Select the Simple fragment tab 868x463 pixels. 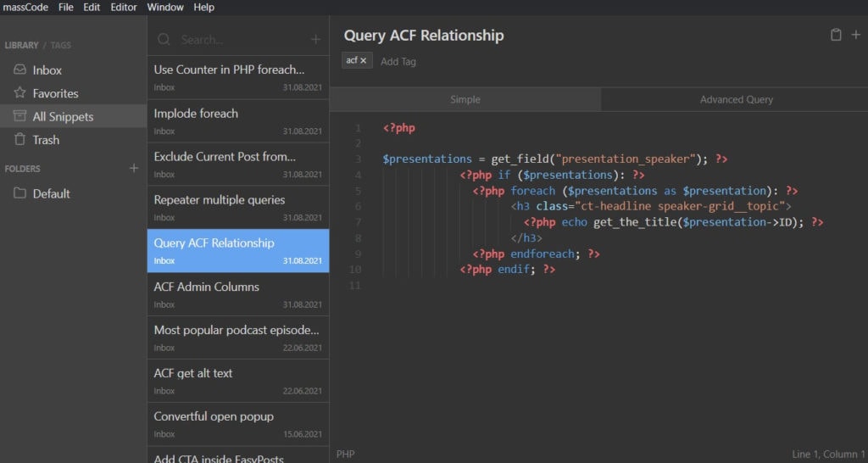tap(465, 99)
